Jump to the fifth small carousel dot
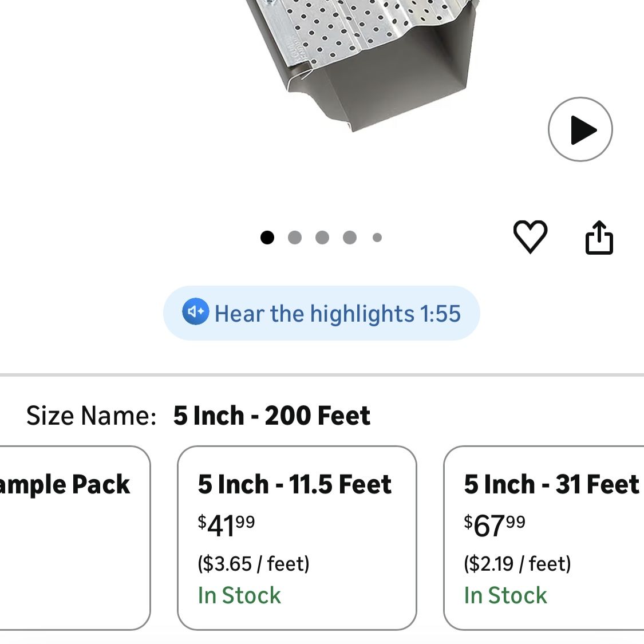 377,237
